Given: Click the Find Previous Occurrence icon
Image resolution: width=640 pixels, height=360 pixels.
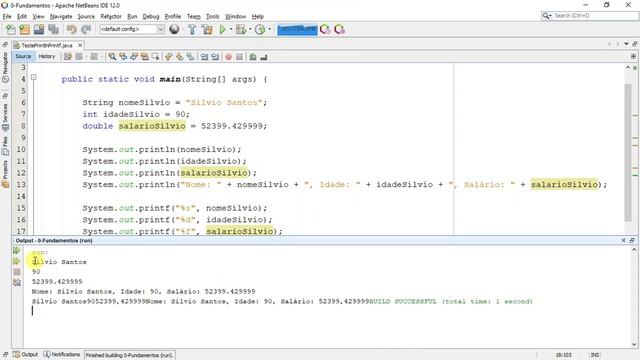Looking at the screenshot, I should coord(123,57).
